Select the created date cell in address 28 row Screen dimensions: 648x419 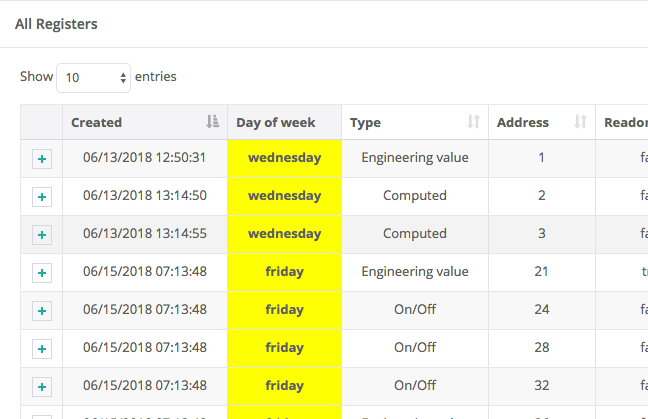[145, 348]
